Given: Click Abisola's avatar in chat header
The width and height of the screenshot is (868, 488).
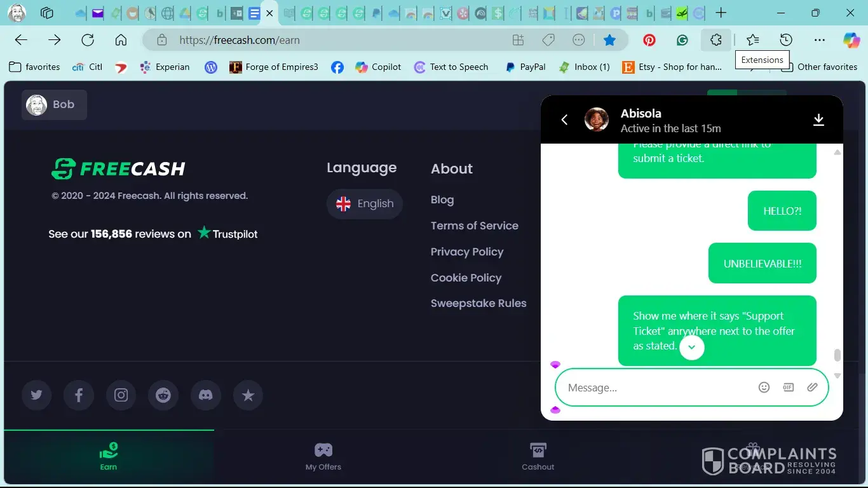Looking at the screenshot, I should pyautogui.click(x=597, y=119).
